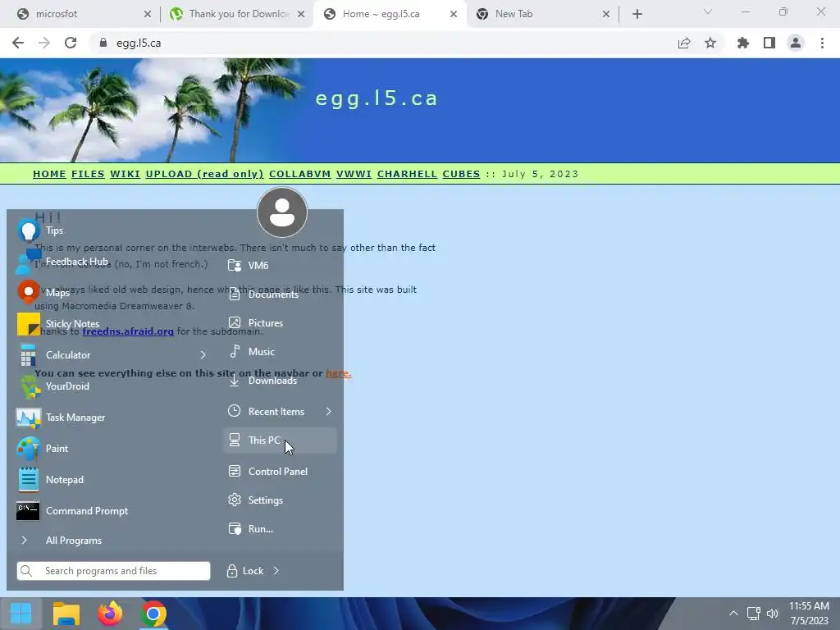Viewport: 840px width, 630px height.
Task: Click the Windows Start button
Action: (x=21, y=614)
